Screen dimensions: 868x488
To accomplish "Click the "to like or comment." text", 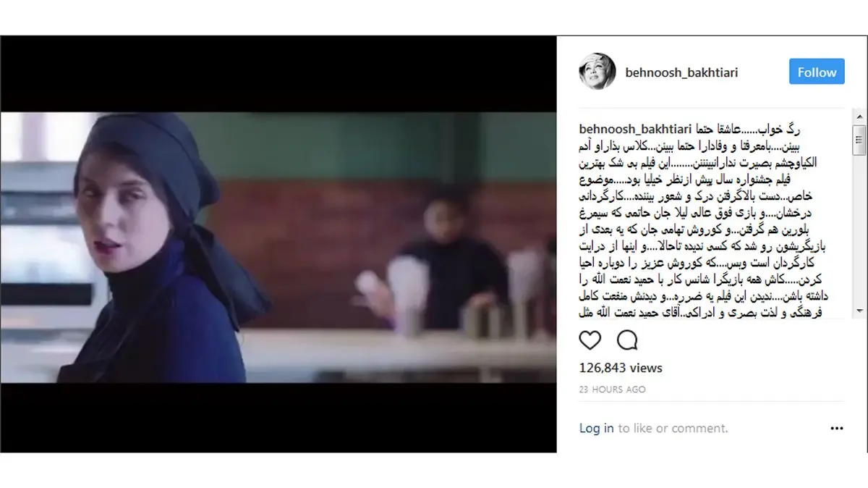I will tap(672, 428).
